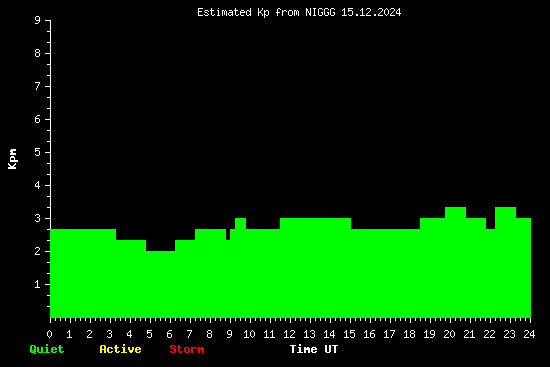This screenshot has width=550, height=367.
Task: Click hour 6 on the time axis
Action: (170, 334)
